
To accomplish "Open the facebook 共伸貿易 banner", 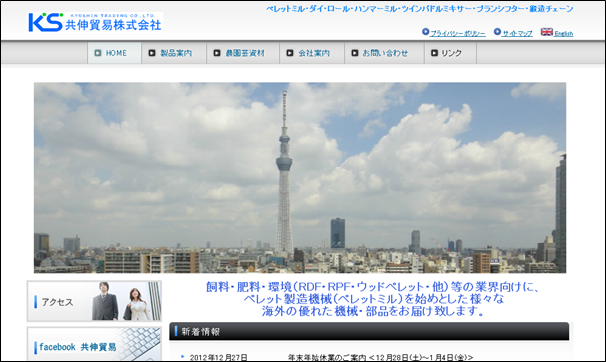I will pyautogui.click(x=94, y=344).
